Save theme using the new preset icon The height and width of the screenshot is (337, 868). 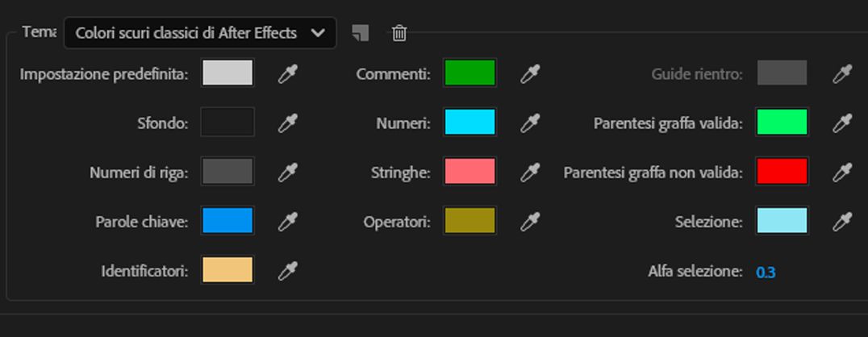click(361, 32)
